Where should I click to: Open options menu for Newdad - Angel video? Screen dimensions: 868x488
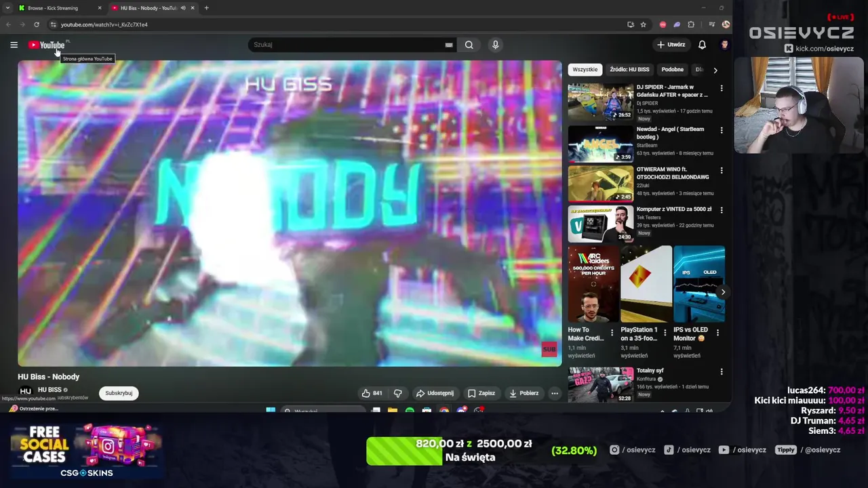click(x=722, y=129)
